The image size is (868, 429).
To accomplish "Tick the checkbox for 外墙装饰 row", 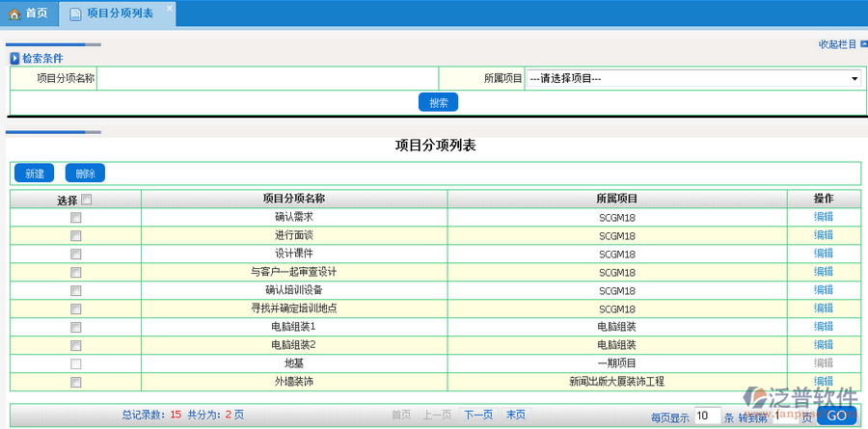I will pos(76,383).
